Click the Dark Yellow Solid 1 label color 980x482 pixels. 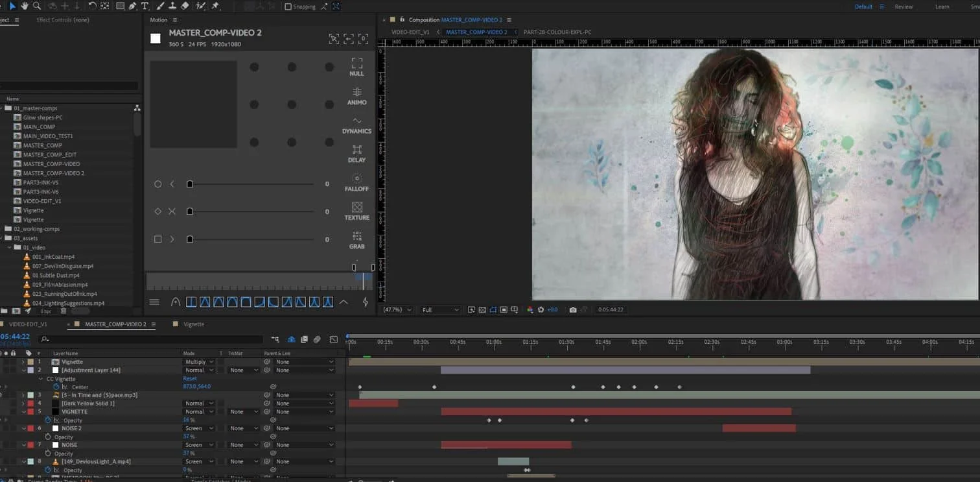coord(30,404)
